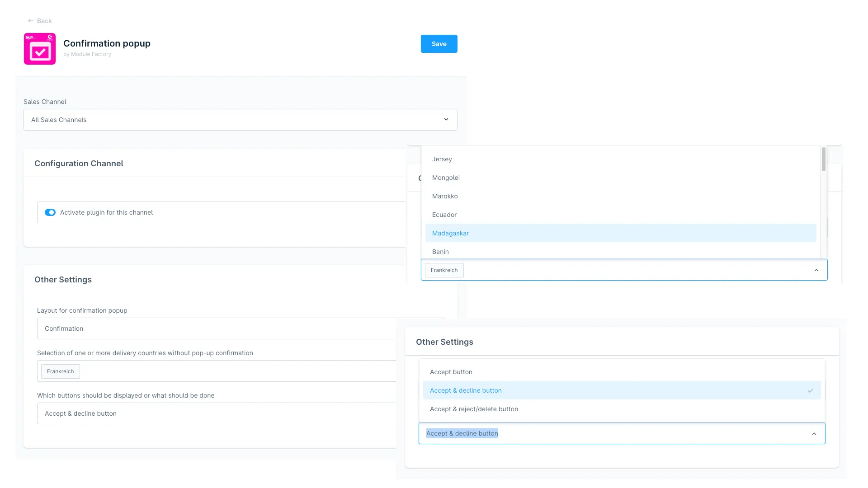
Task: Click the Frankreich tag in the open country field
Action: 444,270
